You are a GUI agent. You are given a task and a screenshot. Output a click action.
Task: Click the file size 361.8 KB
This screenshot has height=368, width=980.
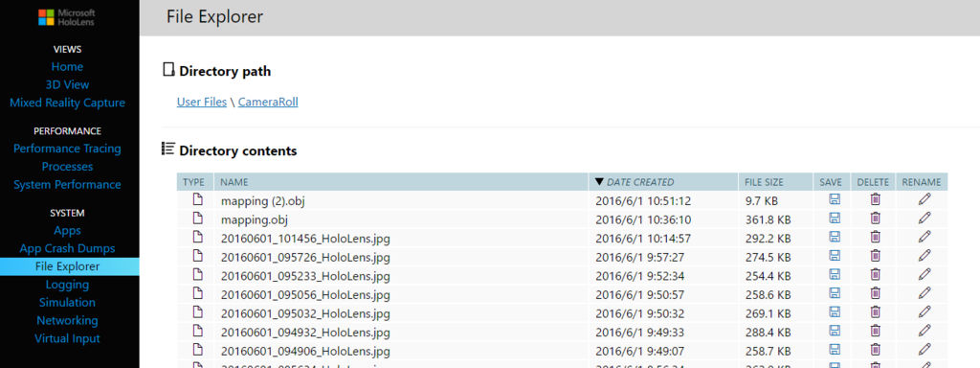768,219
